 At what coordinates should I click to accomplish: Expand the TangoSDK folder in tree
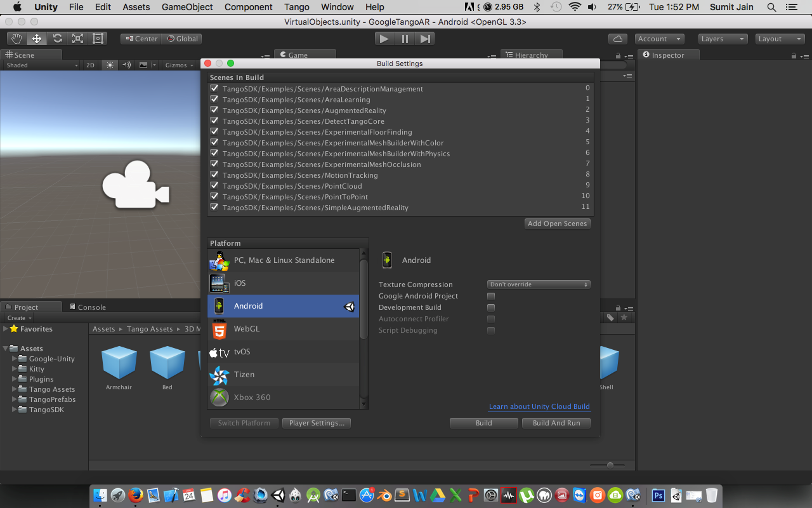pyautogui.click(x=15, y=410)
